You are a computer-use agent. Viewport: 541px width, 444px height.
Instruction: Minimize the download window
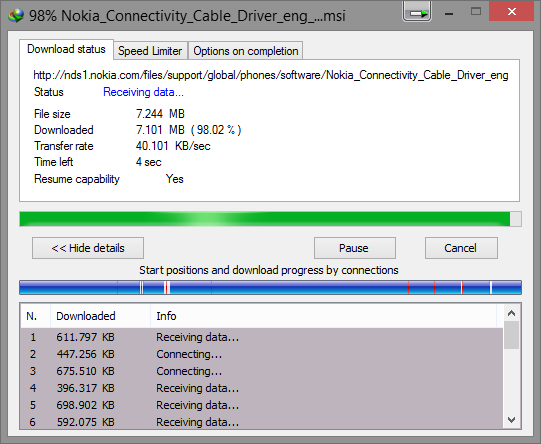[449, 14]
